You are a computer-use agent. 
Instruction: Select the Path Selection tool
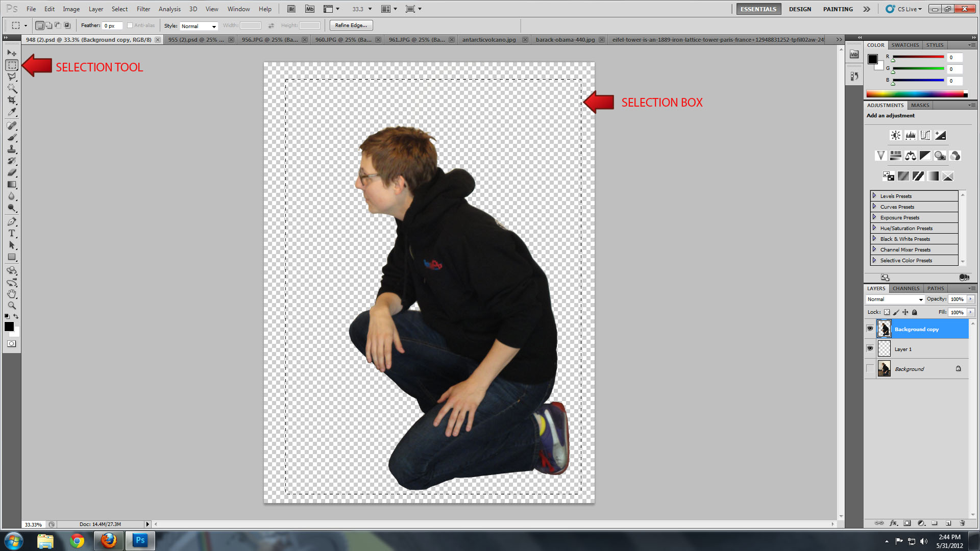12,245
